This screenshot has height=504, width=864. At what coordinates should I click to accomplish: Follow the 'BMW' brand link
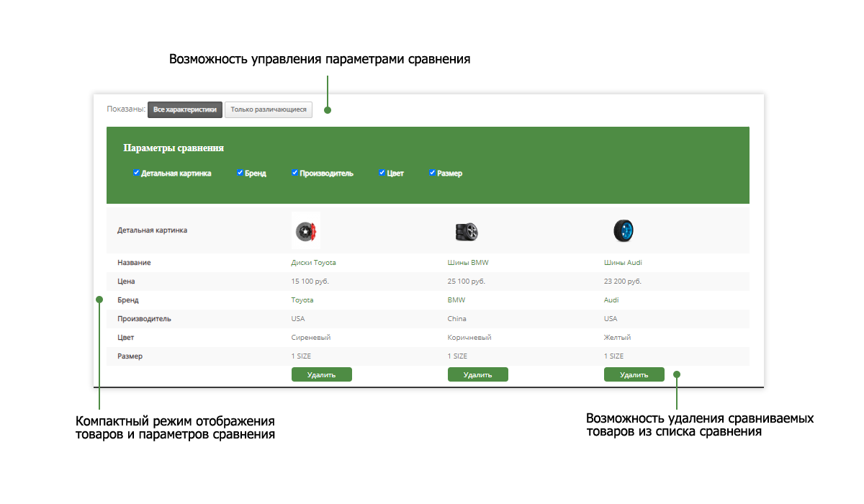point(456,300)
